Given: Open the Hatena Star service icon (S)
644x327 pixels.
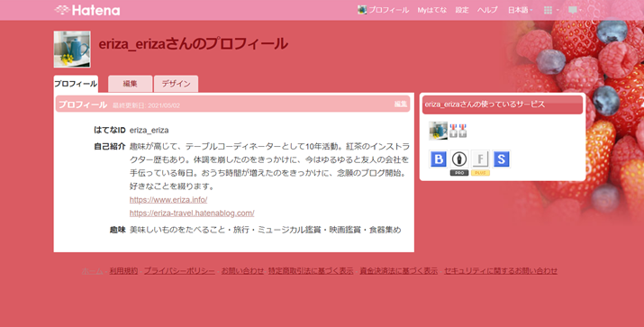Looking at the screenshot, I should coord(501,159).
